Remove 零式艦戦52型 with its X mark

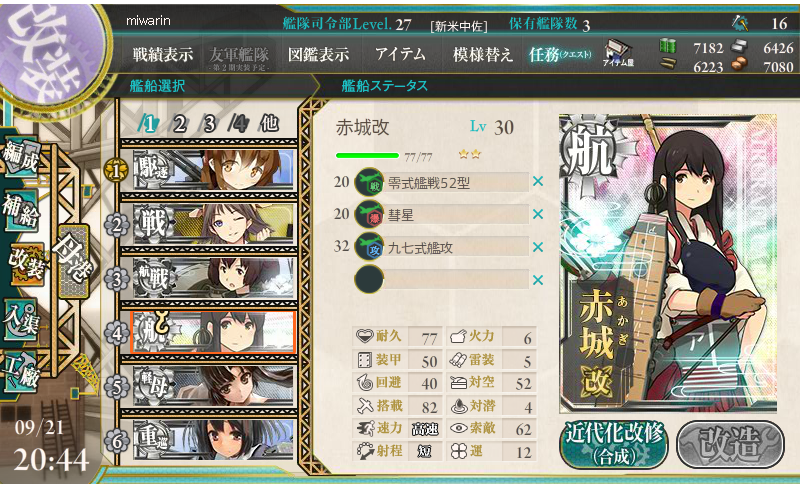(537, 181)
